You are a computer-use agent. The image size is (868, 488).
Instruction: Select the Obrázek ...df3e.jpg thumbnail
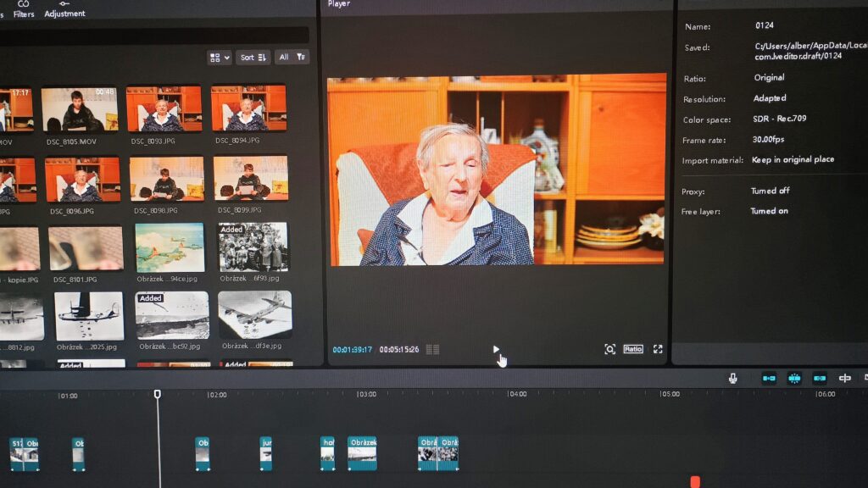254,315
